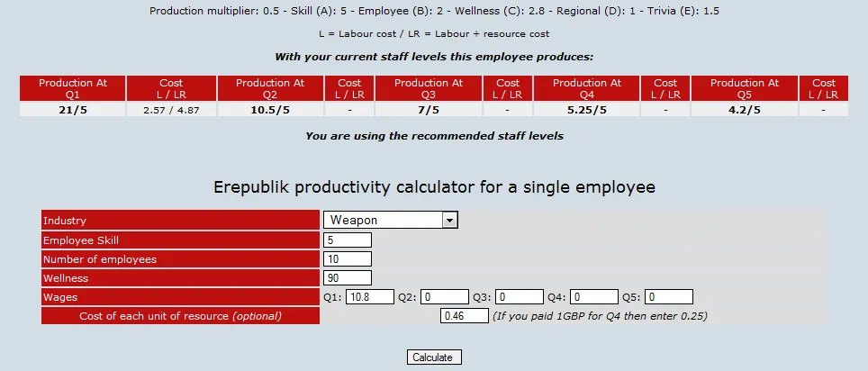Click the Erepublik productivity calculator heading

point(434,187)
